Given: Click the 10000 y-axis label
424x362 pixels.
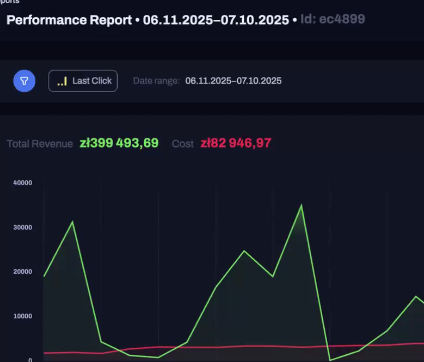Looking at the screenshot, I should pyautogui.click(x=23, y=316).
